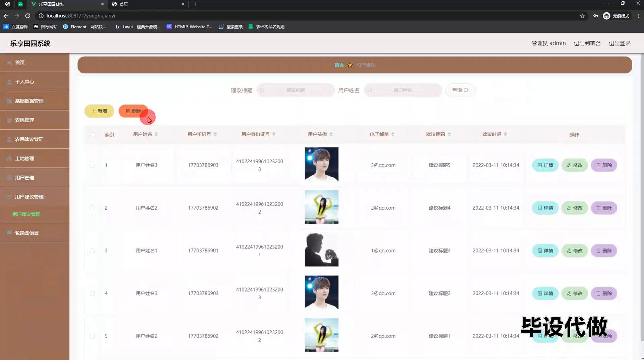
Task: Open avatar thumbnail in row 3
Action: coord(321,250)
